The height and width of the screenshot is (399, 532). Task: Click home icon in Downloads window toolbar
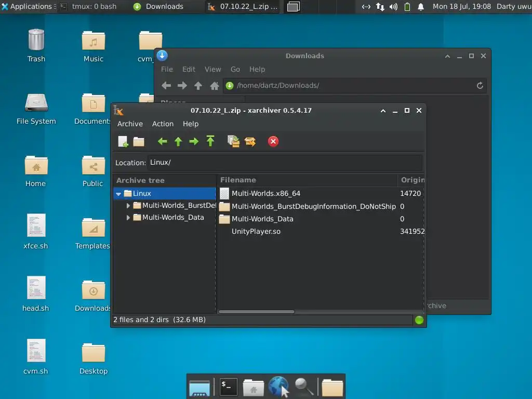pyautogui.click(x=215, y=86)
